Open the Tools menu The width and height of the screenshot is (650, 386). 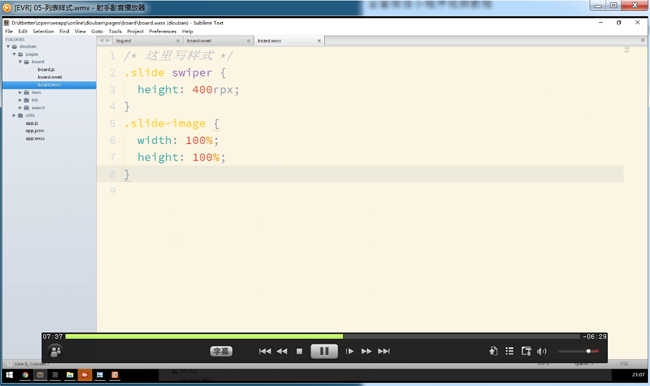point(115,31)
